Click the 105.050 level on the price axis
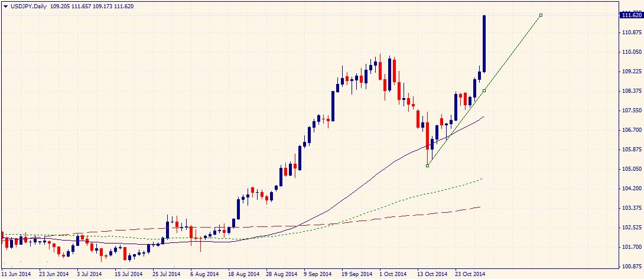Image resolution: width=644 pixels, height=279 pixels. click(x=631, y=169)
